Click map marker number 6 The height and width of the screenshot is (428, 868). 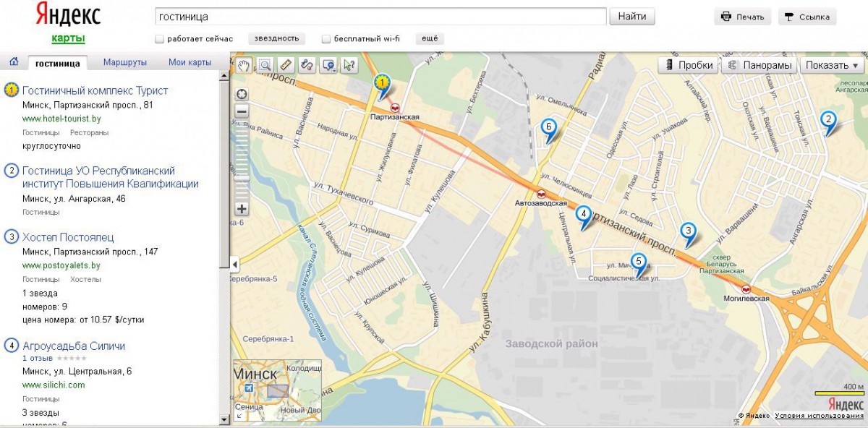point(549,129)
